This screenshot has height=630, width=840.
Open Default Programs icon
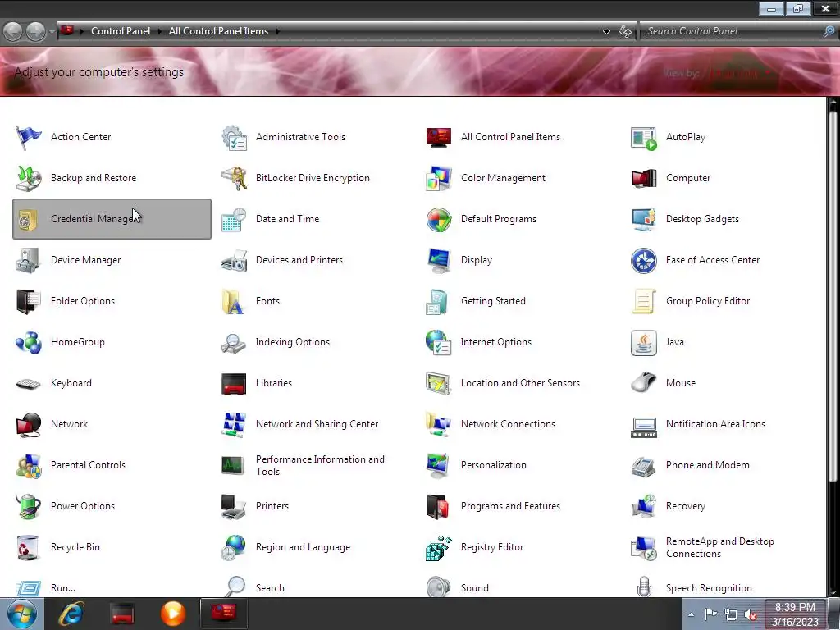click(x=439, y=219)
